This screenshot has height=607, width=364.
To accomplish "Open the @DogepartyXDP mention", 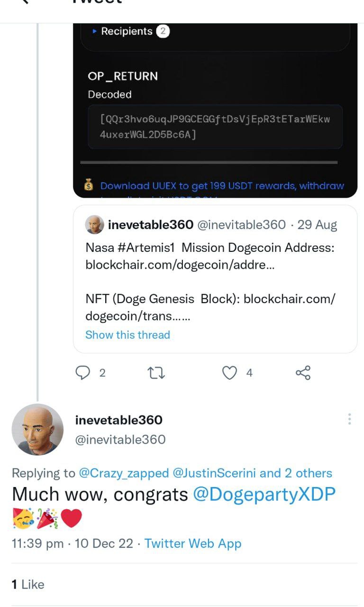I will tap(264, 495).
